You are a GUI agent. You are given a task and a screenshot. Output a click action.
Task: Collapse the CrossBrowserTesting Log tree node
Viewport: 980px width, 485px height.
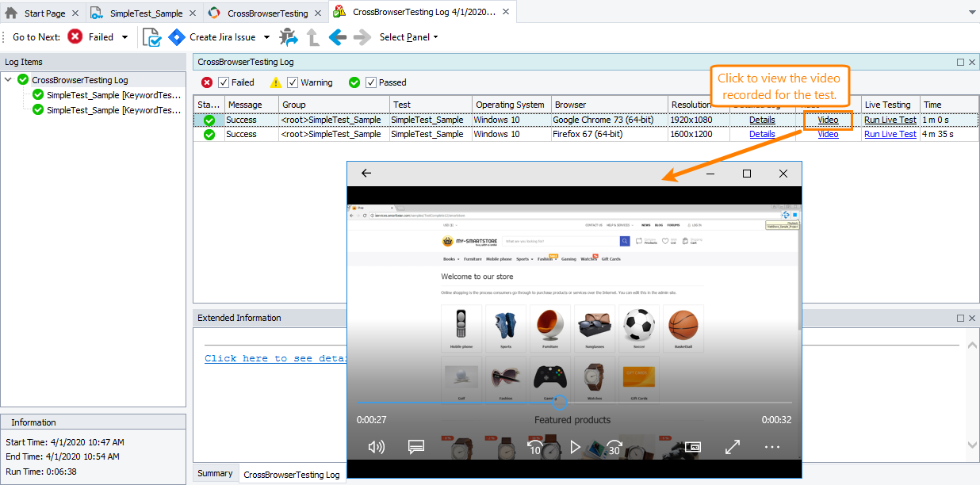(9, 80)
